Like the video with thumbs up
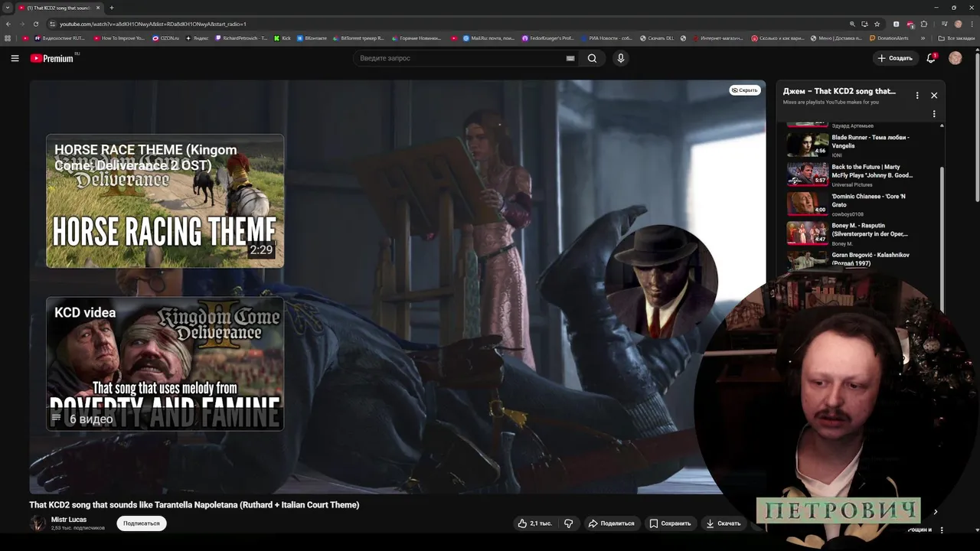This screenshot has width=980, height=551. click(x=534, y=523)
